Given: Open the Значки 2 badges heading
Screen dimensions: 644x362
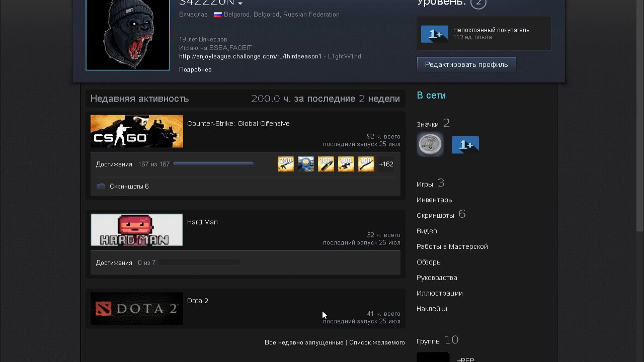Looking at the screenshot, I should 433,124.
